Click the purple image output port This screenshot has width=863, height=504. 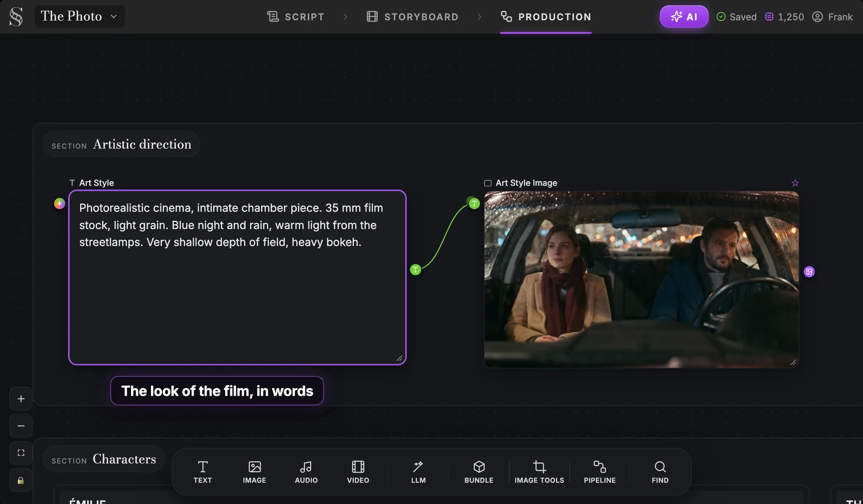coord(809,272)
